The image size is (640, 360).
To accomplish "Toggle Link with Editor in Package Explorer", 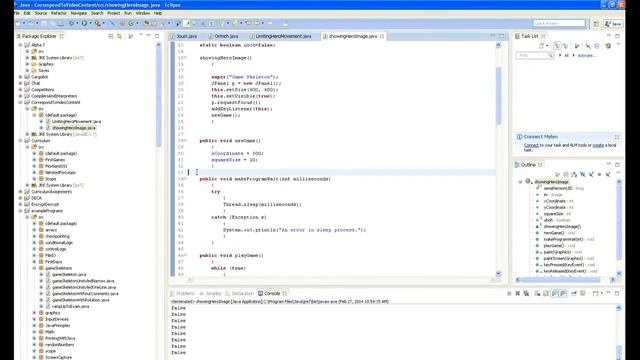I will [x=119, y=36].
